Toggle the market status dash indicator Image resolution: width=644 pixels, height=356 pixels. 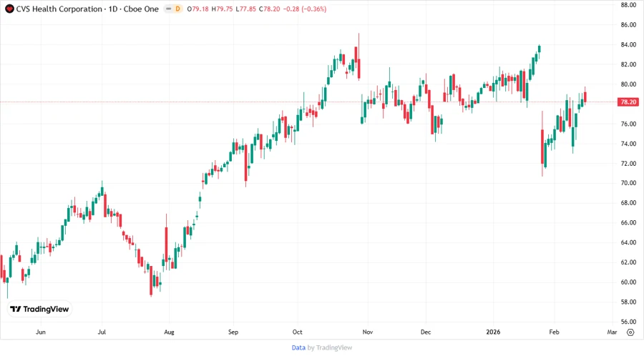[168, 9]
